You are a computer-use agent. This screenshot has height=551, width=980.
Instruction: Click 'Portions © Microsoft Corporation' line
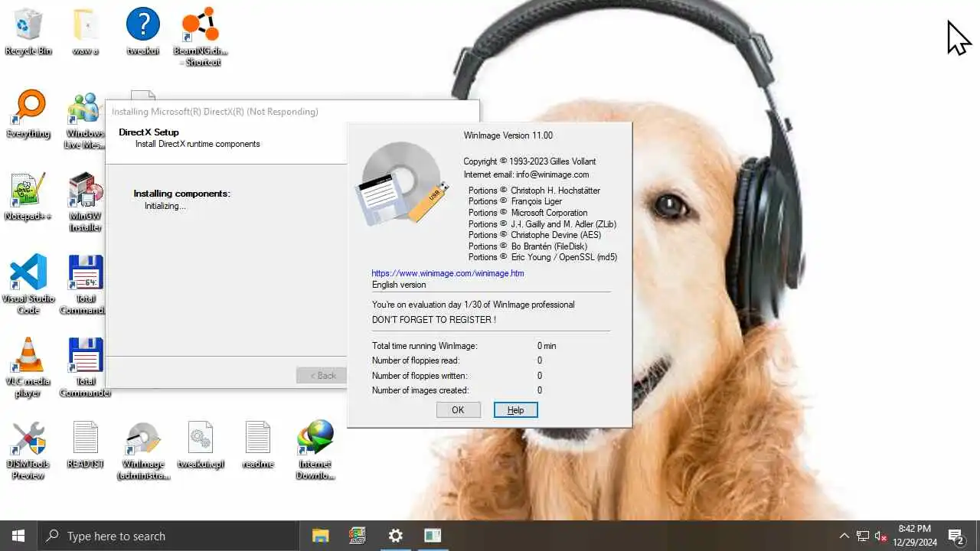(528, 213)
